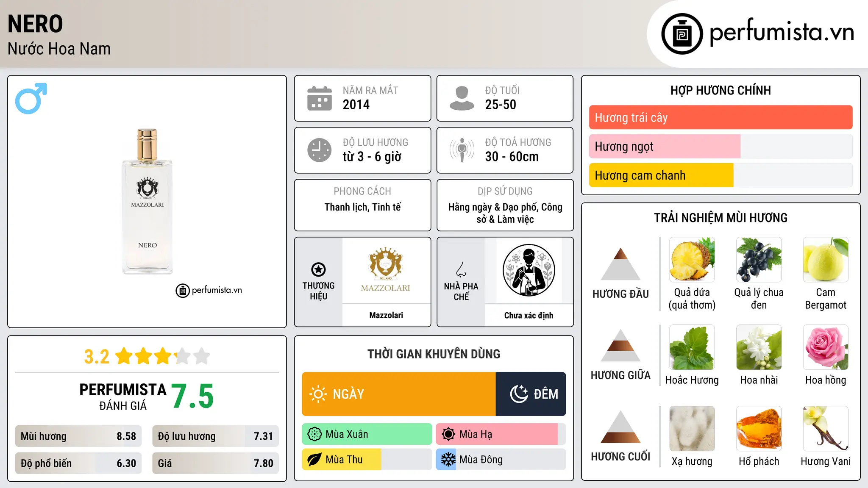Click the occasion text Hằng ngày & Dạo phố
The image size is (868, 488).
pyautogui.click(x=494, y=207)
